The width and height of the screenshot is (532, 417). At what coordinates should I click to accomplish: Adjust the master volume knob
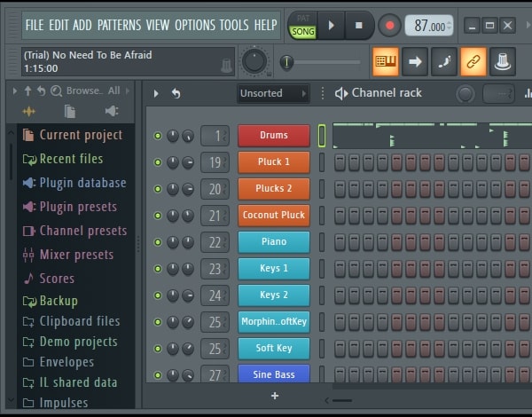[254, 61]
